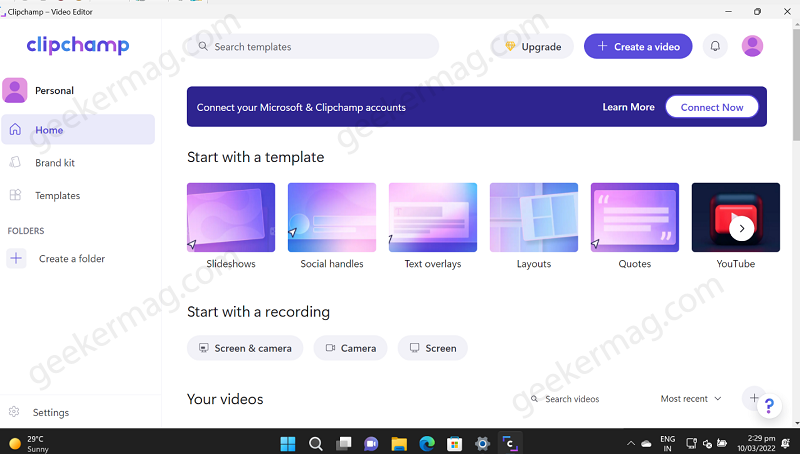The image size is (800, 454).
Task: Click the Quotes label under the thumbnail
Action: (x=635, y=264)
